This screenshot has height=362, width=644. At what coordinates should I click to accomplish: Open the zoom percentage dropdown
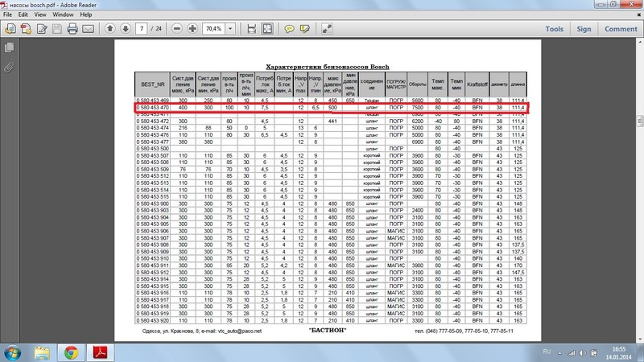(230, 29)
